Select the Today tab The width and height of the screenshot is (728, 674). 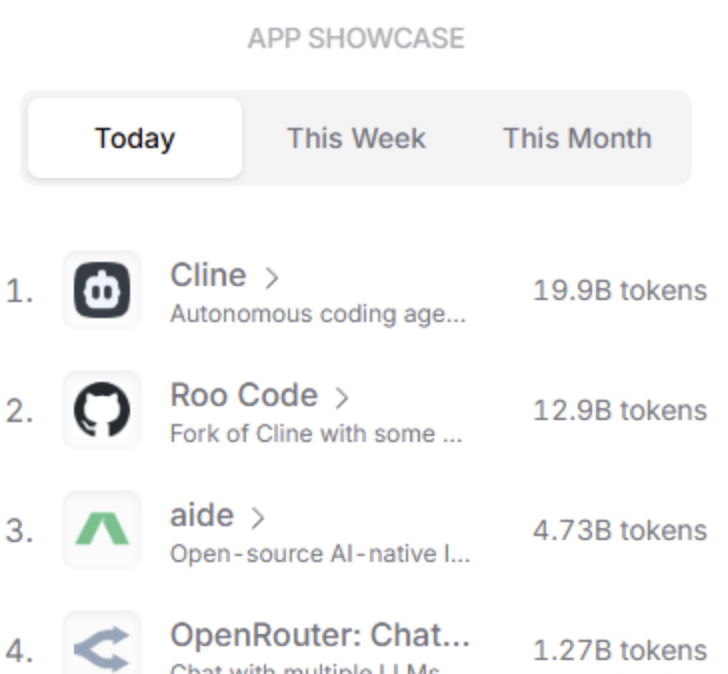(x=135, y=138)
